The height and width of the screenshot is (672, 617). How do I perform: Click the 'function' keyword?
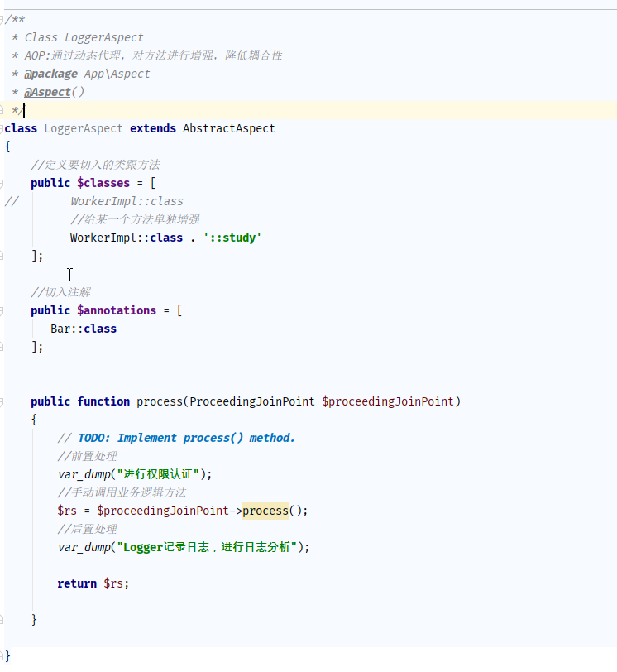point(103,401)
